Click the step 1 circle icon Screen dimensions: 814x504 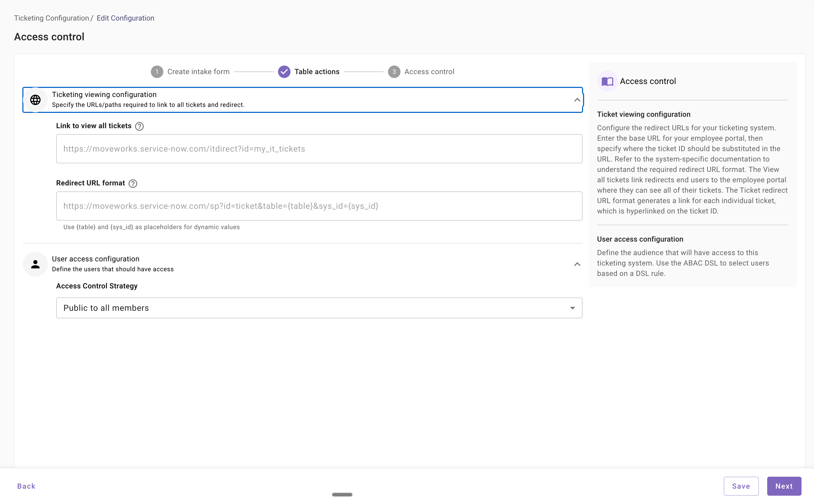click(157, 72)
